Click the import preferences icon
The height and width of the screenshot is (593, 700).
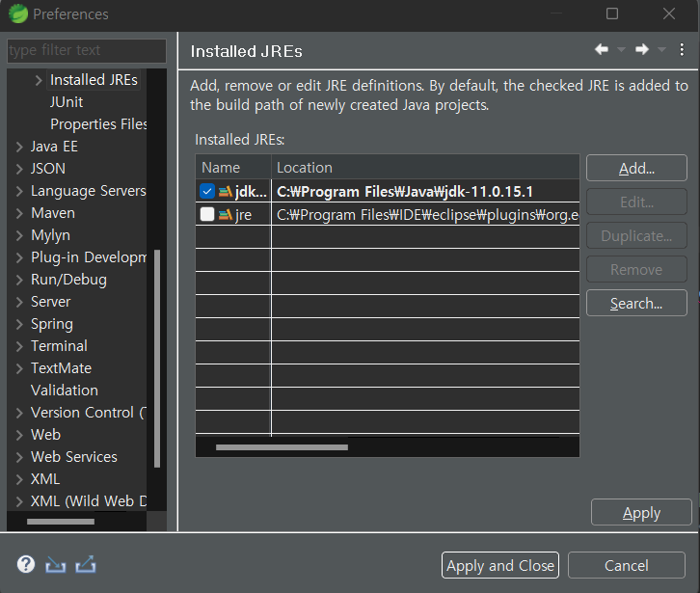pos(55,565)
